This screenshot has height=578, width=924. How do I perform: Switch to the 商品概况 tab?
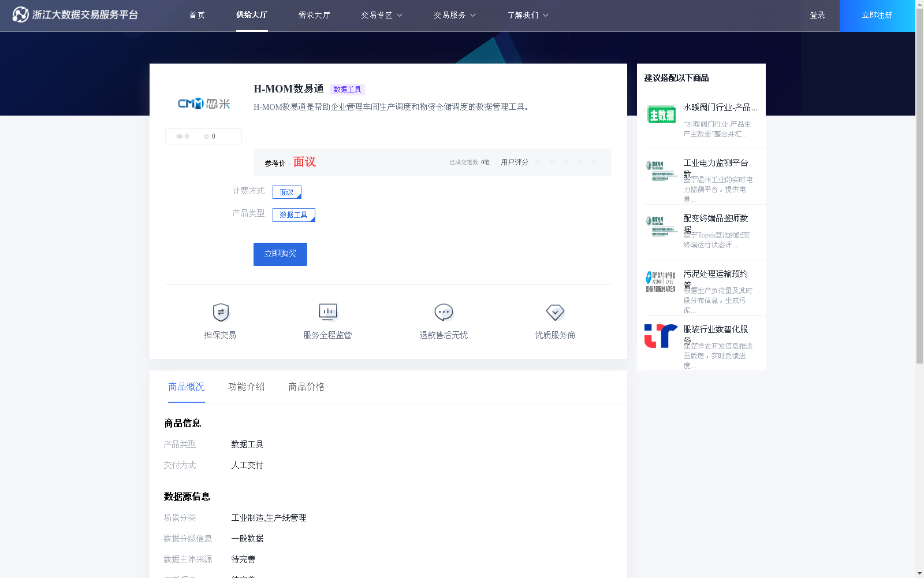click(x=187, y=387)
